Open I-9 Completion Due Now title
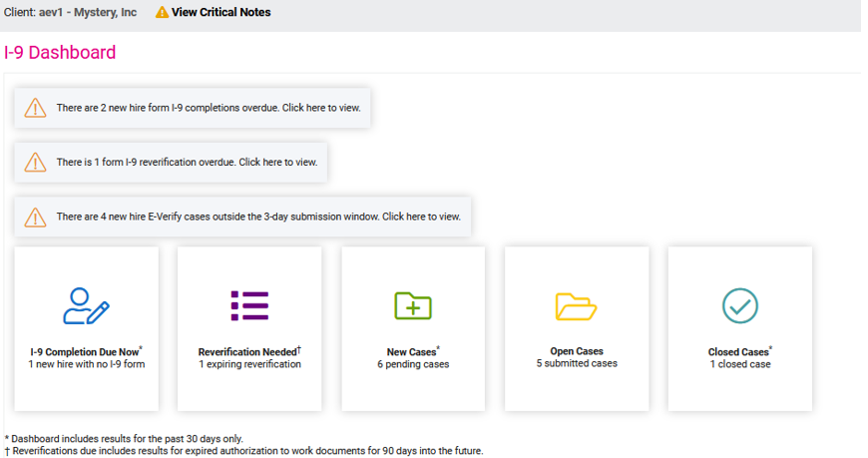This screenshot has width=868, height=458. pos(86,351)
